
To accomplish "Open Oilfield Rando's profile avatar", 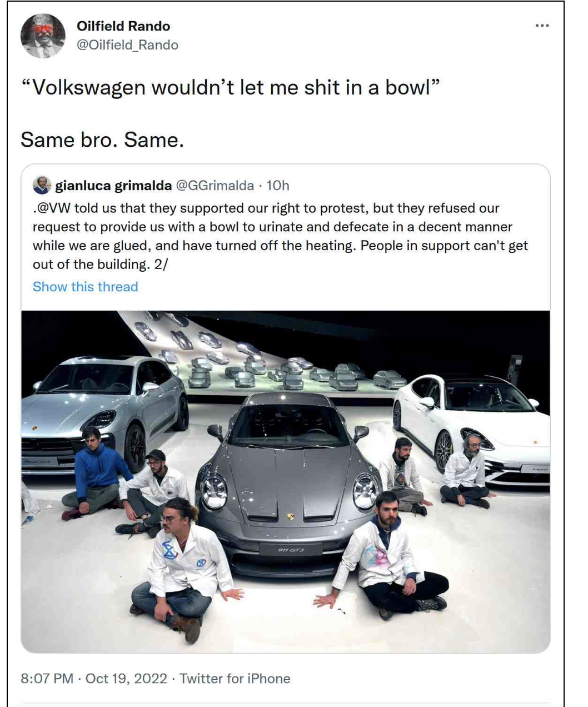I will point(43,36).
